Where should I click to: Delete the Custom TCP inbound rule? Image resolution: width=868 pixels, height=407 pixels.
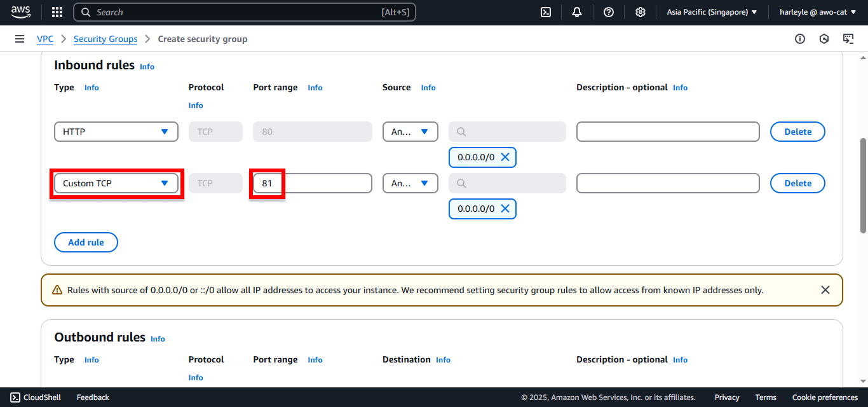(798, 183)
